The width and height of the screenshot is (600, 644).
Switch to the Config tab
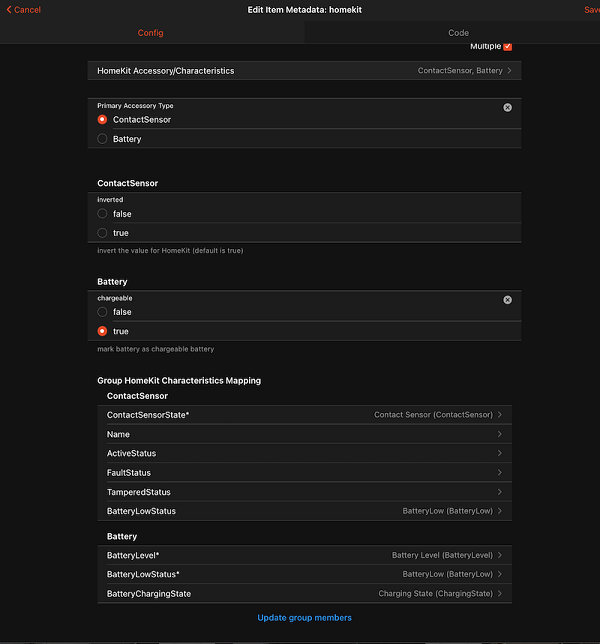point(150,33)
